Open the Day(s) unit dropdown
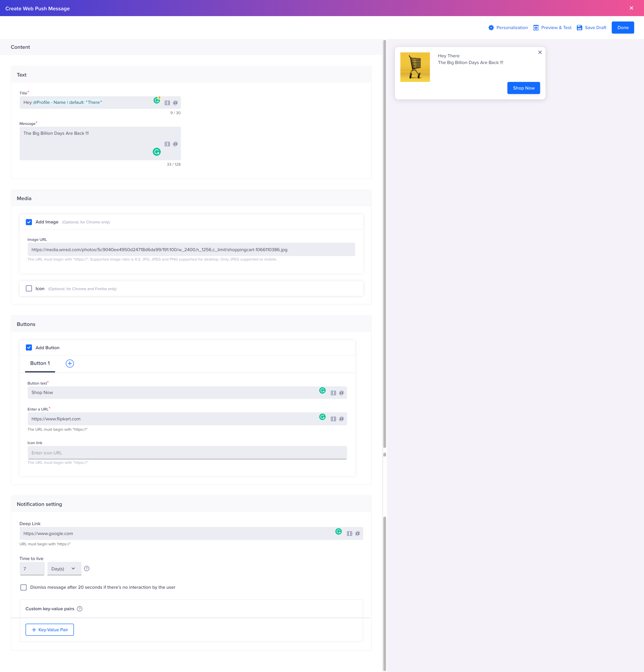The height and width of the screenshot is (672, 644). [64, 568]
